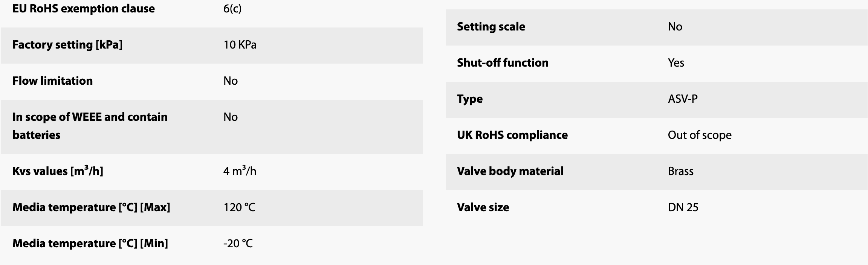Select the "DN 25" valve size value

[x=683, y=207]
